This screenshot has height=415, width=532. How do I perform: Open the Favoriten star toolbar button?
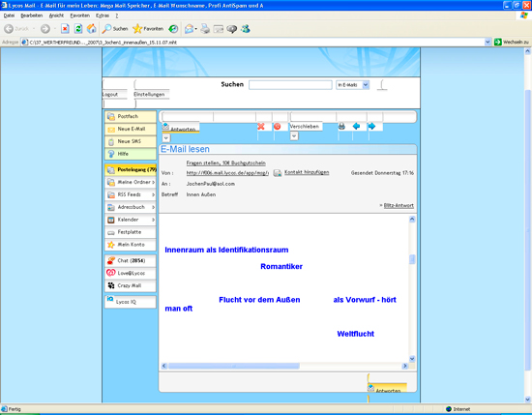(148, 29)
